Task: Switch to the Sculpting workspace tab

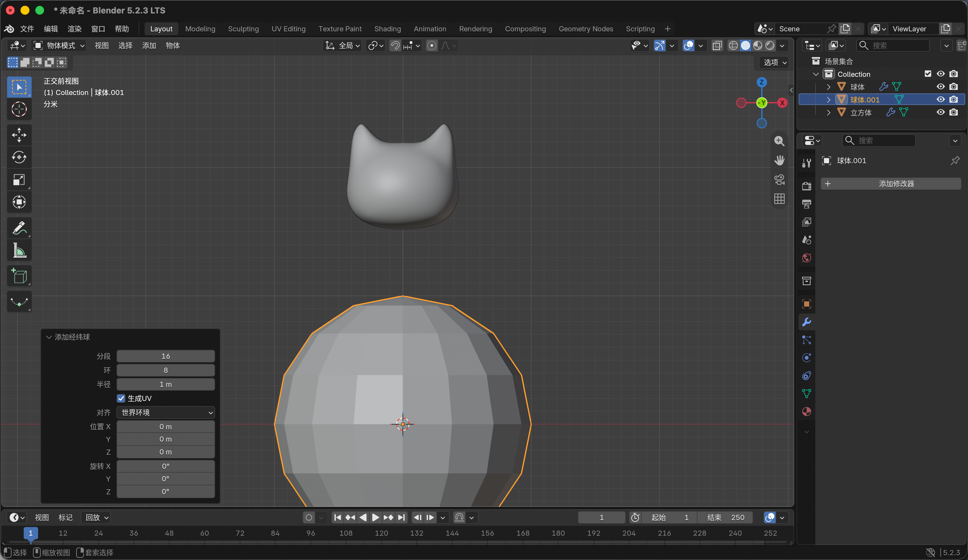Action: [x=243, y=29]
